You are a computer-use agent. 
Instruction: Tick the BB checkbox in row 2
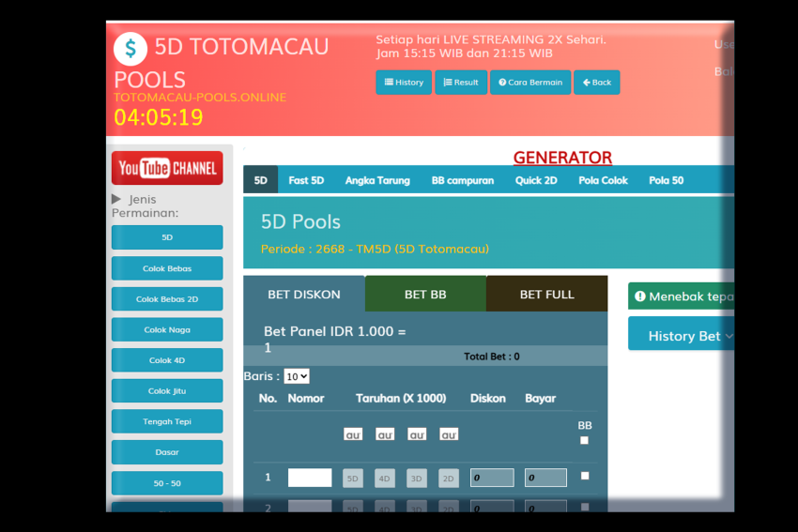585,507
